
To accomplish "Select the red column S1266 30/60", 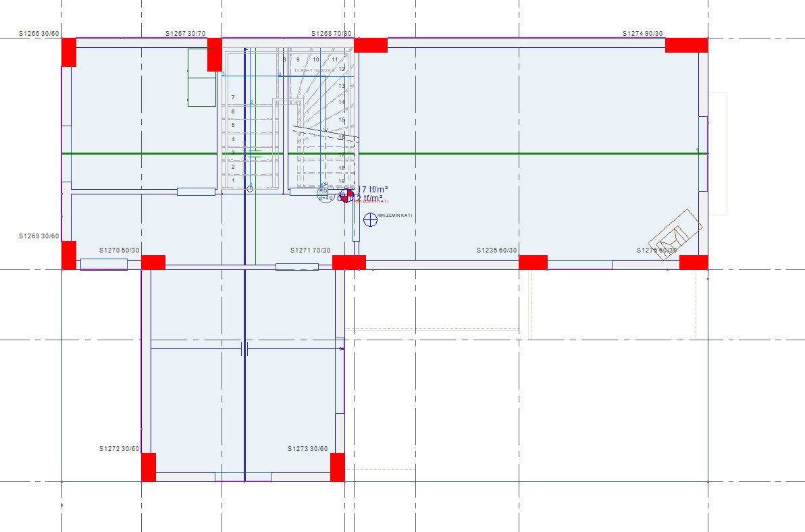I will 69,52.
